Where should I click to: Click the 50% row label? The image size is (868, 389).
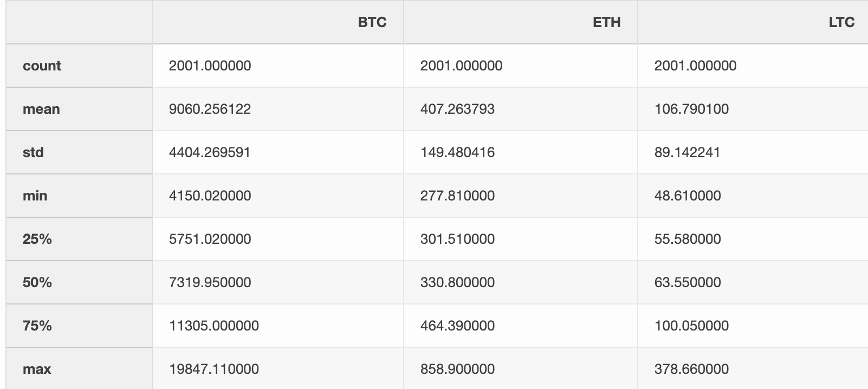pos(37,282)
